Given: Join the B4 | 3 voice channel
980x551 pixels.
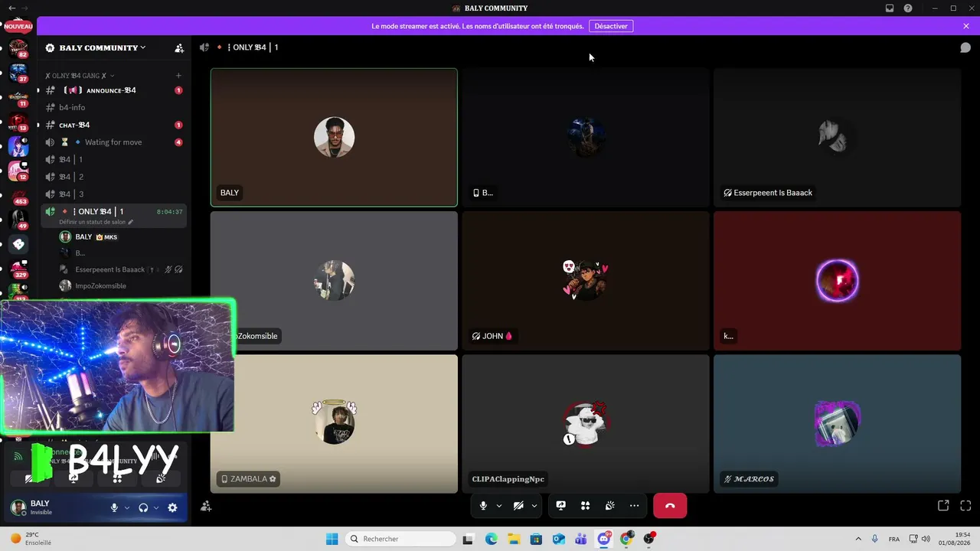Looking at the screenshot, I should 113,194.
